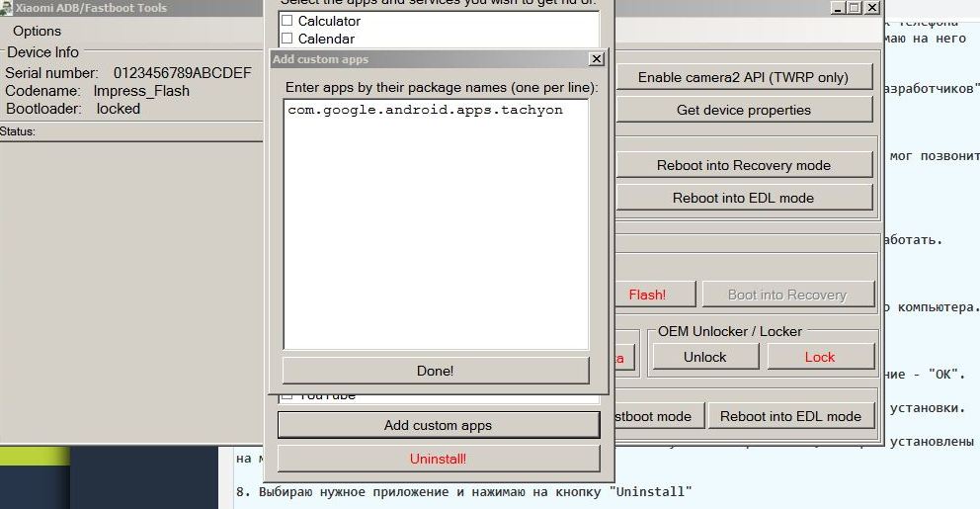
Task: Minimize the Xiaomi ADB/Fastboot Tools window
Action: [x=839, y=8]
